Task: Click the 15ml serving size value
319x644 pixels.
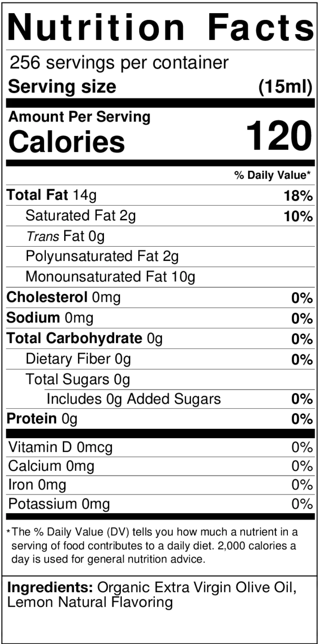Action: point(285,87)
